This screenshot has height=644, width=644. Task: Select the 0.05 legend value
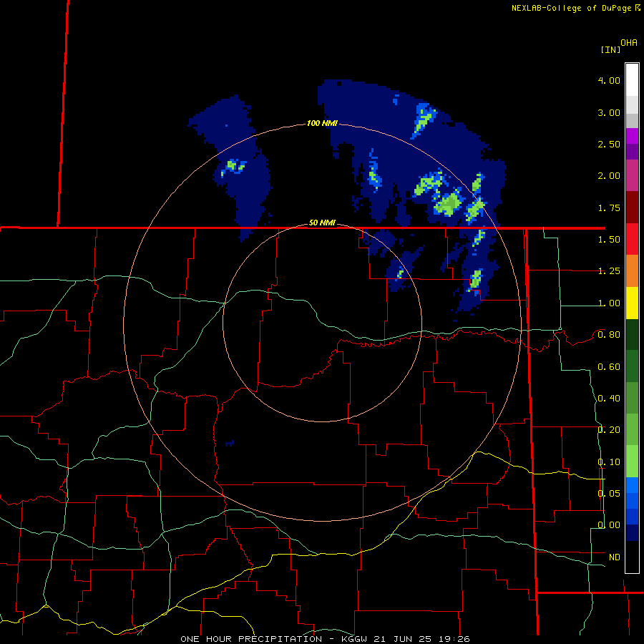pos(609,494)
